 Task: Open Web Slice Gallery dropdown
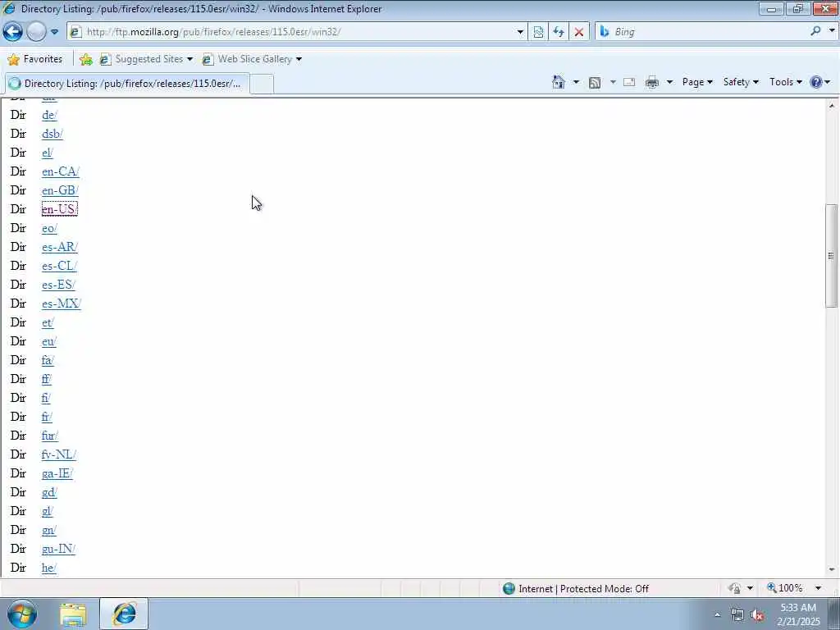click(x=252, y=59)
